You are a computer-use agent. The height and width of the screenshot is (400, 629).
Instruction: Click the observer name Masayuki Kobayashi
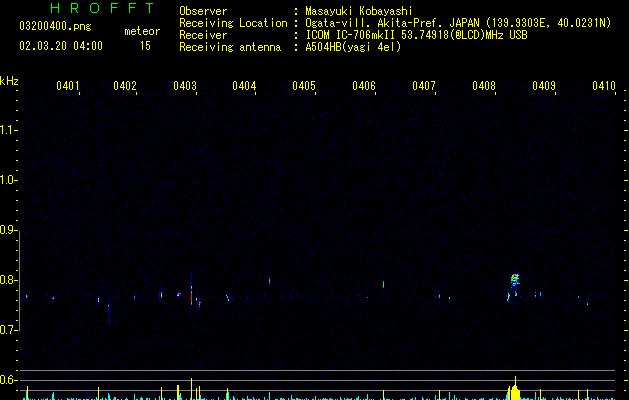(x=359, y=11)
